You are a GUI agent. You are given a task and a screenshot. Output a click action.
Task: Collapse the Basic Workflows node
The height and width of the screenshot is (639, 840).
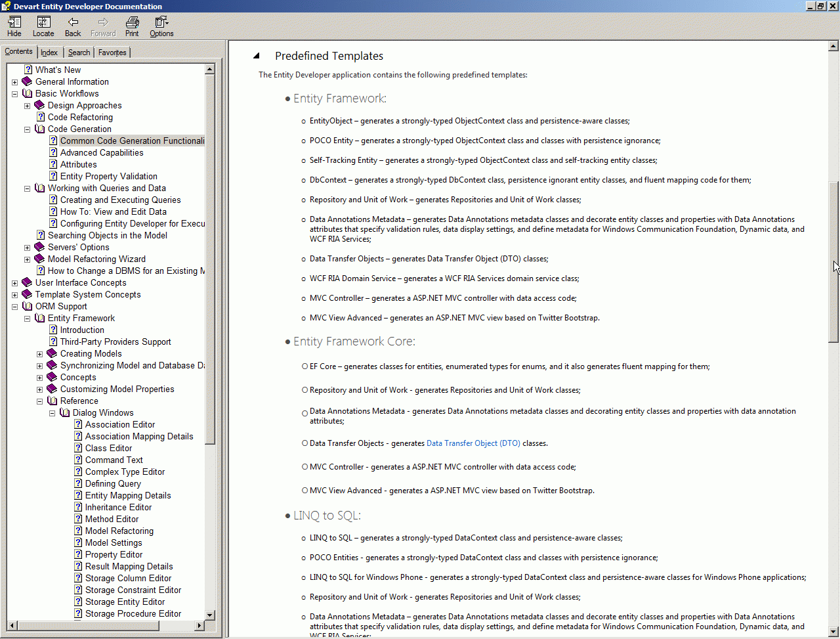(14, 94)
